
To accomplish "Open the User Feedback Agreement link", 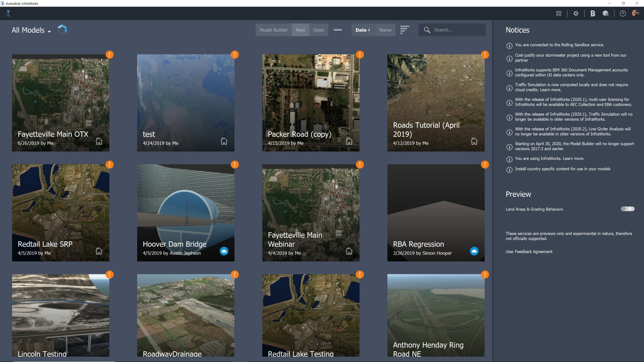I will click(529, 252).
